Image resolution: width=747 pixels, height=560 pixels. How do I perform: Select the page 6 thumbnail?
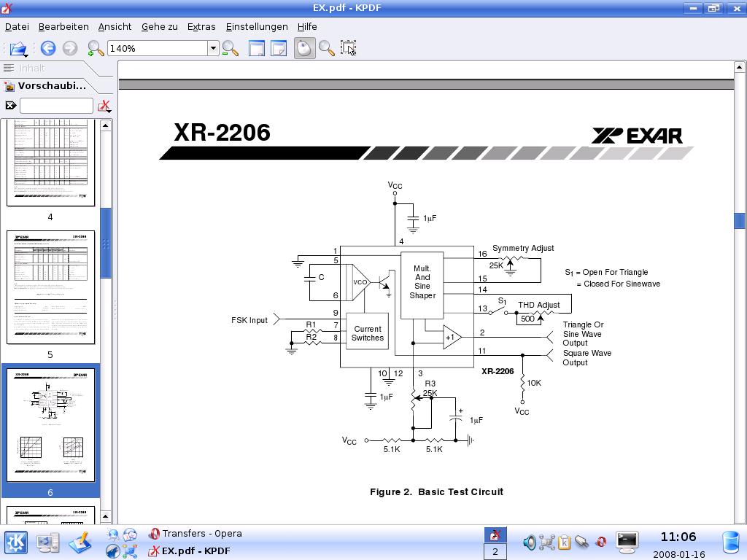tap(50, 425)
